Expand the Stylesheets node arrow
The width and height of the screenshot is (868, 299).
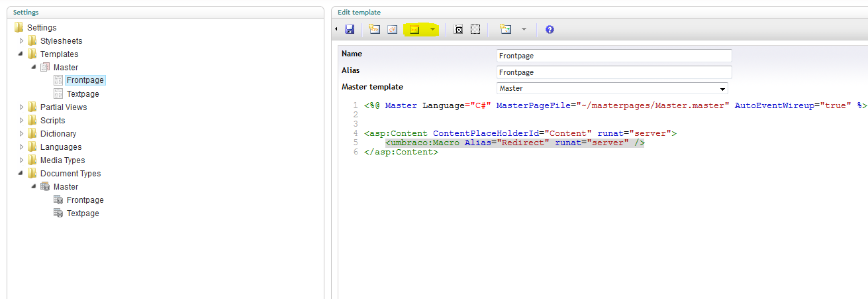pyautogui.click(x=21, y=41)
